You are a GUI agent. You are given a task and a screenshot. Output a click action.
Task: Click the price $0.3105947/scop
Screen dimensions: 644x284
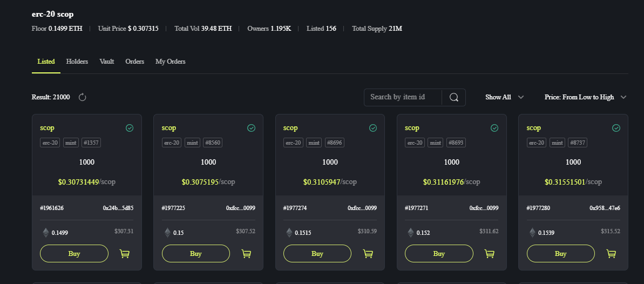[330, 181]
